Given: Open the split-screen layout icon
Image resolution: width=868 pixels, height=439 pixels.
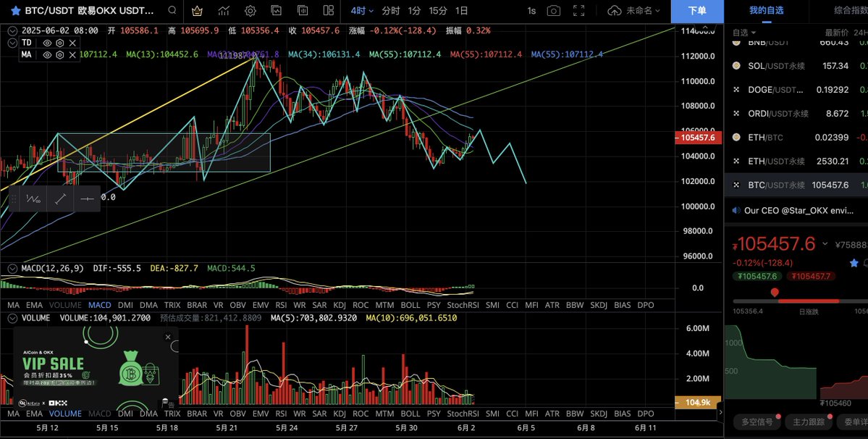Looking at the screenshot, I should pyautogui.click(x=328, y=11).
